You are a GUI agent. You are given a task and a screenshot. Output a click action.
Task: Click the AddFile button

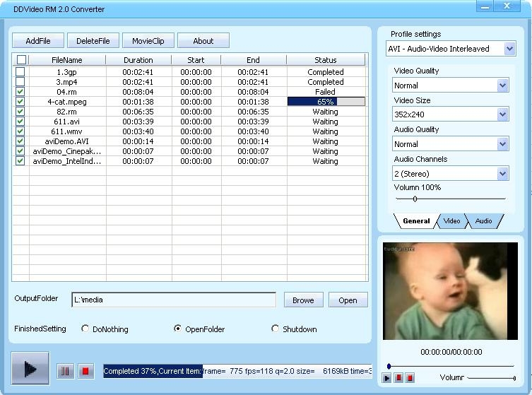pyautogui.click(x=37, y=41)
